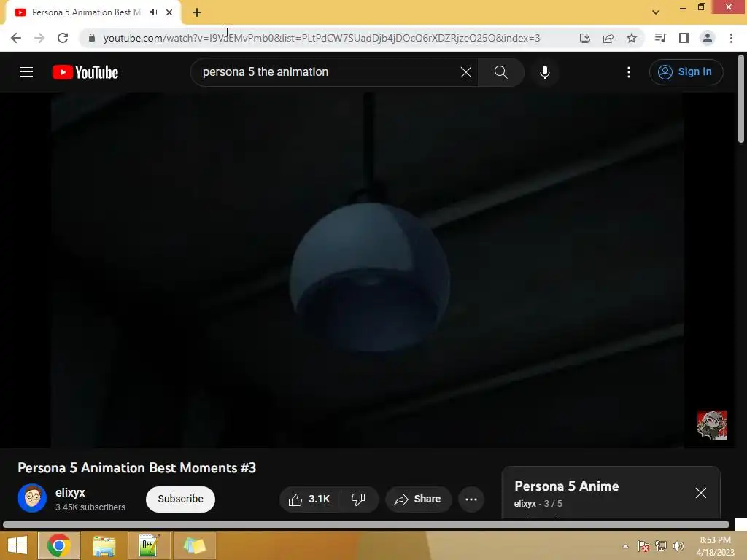This screenshot has height=560, width=747.
Task: Share this video
Action: (x=418, y=499)
